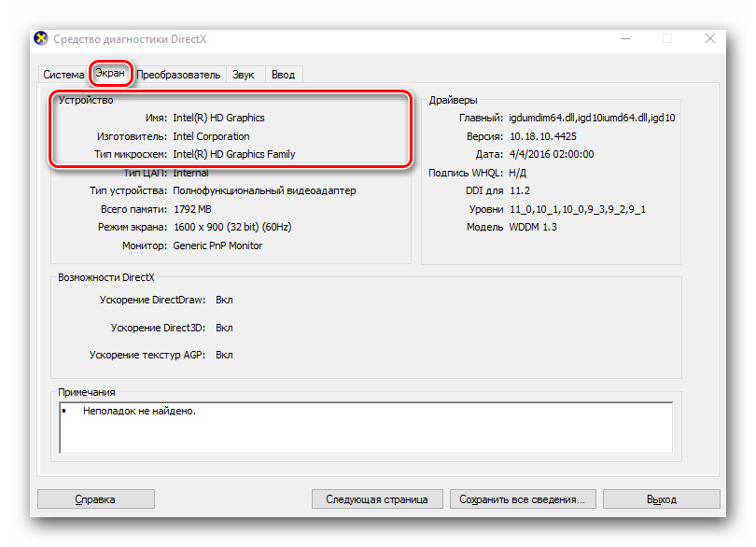
Task: Click 'Полнофункциональный видеоадаптер' device type value
Action: click(x=264, y=190)
